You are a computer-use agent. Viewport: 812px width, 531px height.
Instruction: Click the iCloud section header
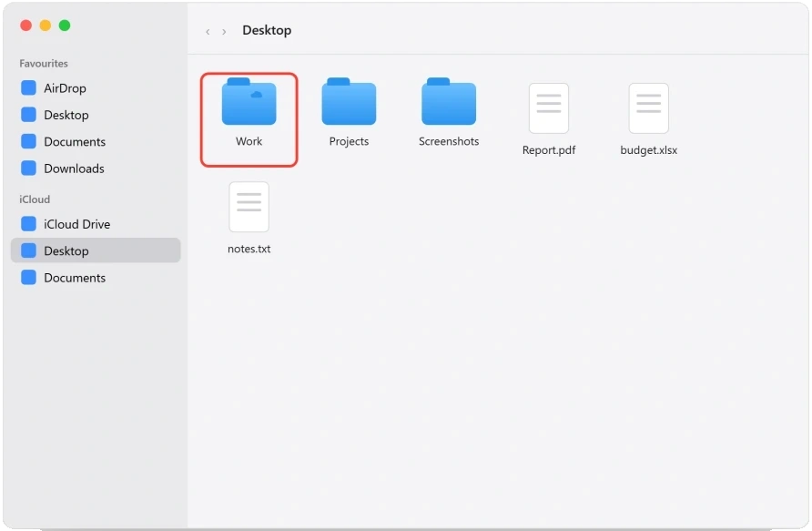35,199
